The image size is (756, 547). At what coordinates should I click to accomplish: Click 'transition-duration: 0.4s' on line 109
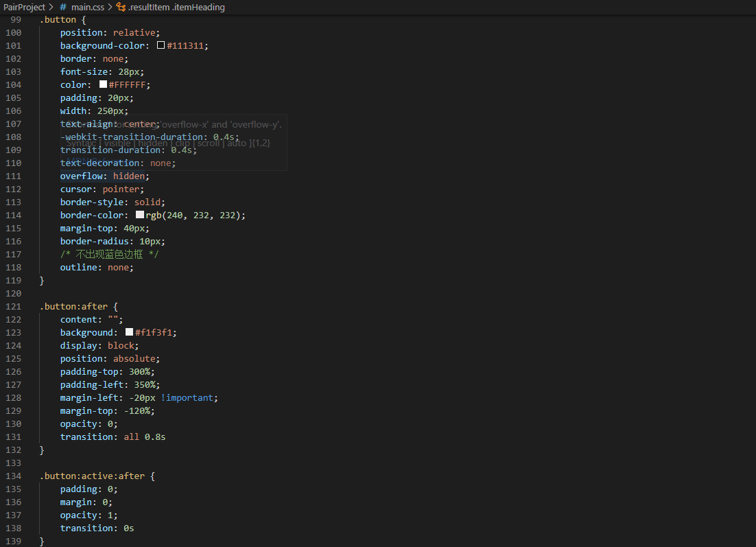click(129, 150)
